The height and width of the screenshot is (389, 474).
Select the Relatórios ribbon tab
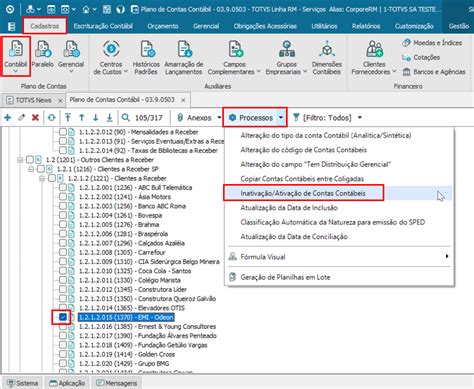click(366, 26)
